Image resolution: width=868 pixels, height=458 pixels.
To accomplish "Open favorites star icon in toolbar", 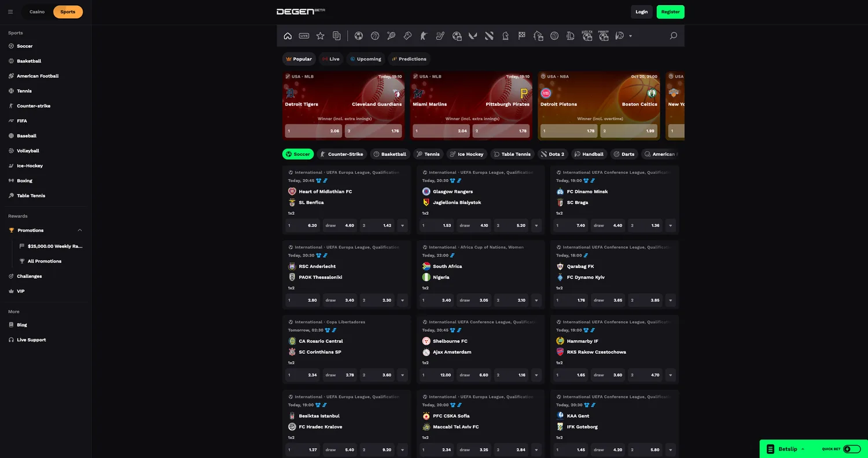I will (x=320, y=36).
